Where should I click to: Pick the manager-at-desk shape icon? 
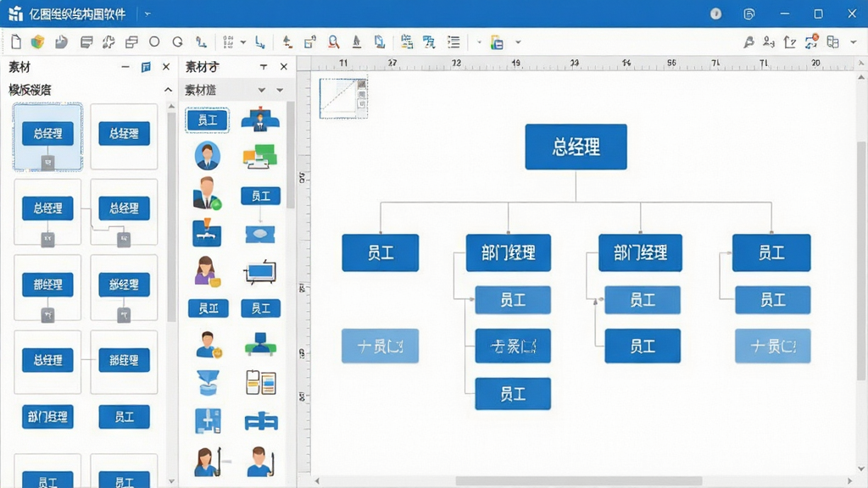pos(260,119)
